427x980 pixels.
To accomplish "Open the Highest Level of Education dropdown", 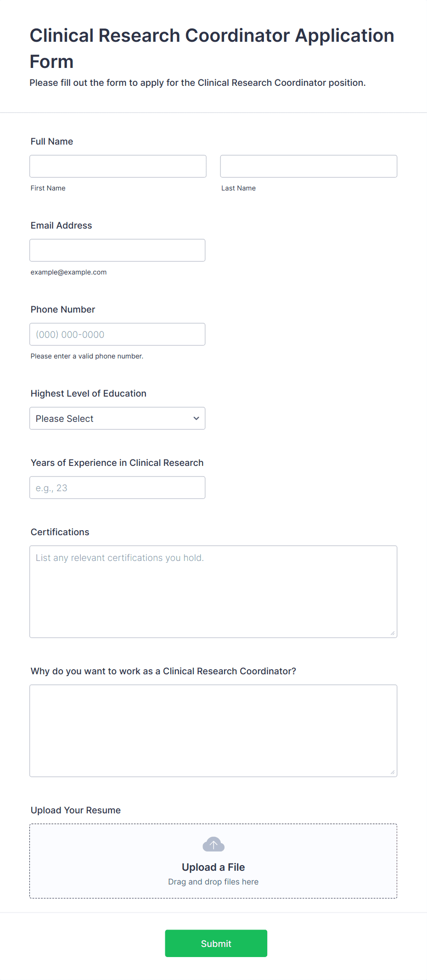I will pos(117,418).
